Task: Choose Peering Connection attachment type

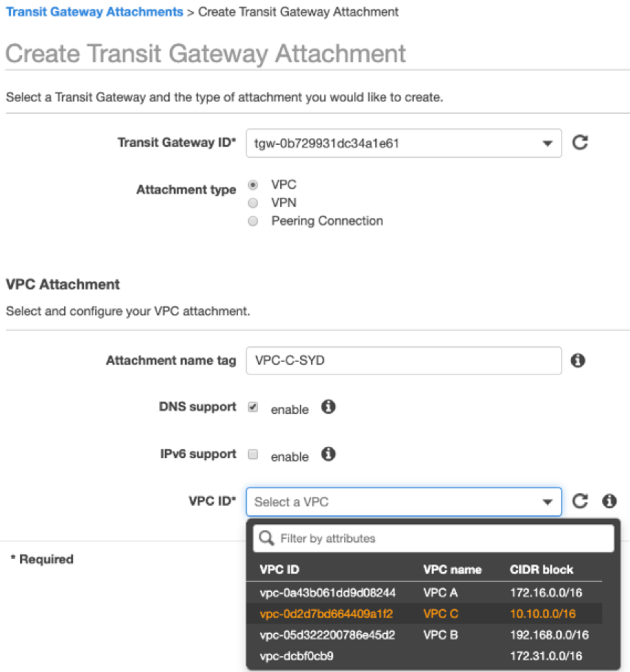Action: pos(254,221)
